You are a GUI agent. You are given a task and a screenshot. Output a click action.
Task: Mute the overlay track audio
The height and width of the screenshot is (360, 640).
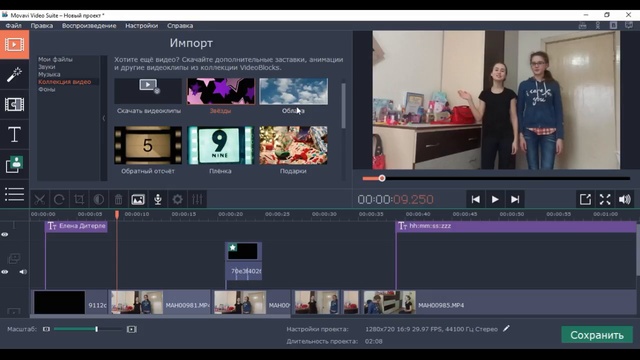23,272
